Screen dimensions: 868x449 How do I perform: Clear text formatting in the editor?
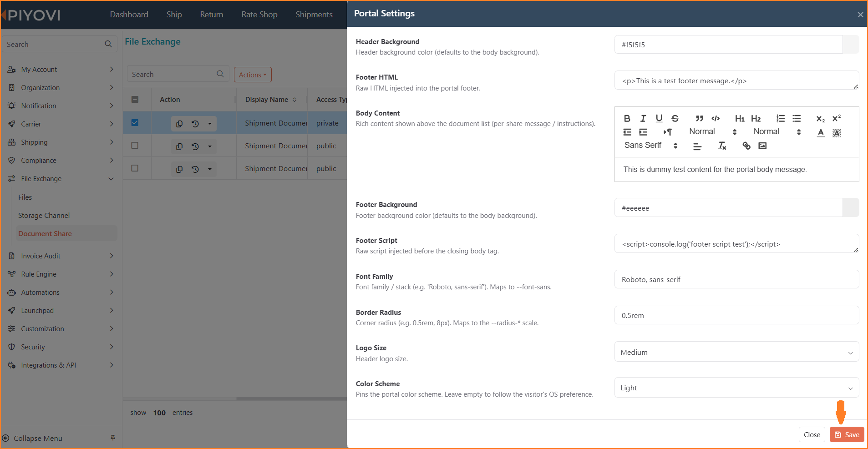tap(722, 146)
